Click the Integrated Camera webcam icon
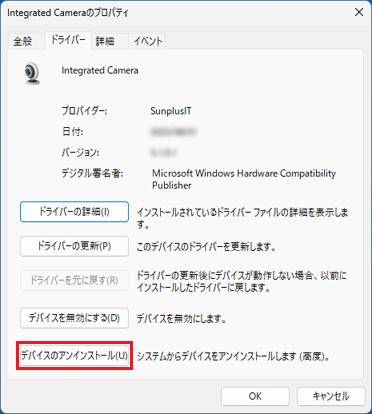Viewport: 372px width, 414px height. click(x=32, y=73)
